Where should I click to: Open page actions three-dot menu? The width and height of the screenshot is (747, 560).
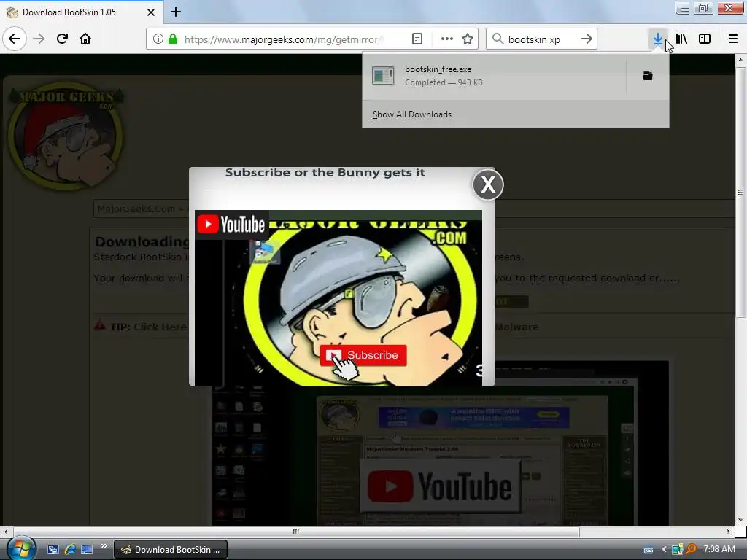point(447,39)
